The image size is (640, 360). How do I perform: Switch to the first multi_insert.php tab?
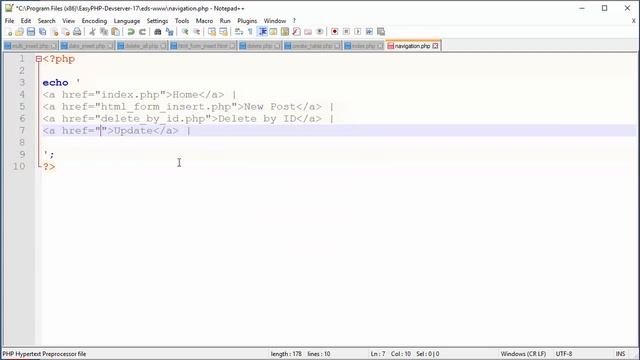(30, 46)
